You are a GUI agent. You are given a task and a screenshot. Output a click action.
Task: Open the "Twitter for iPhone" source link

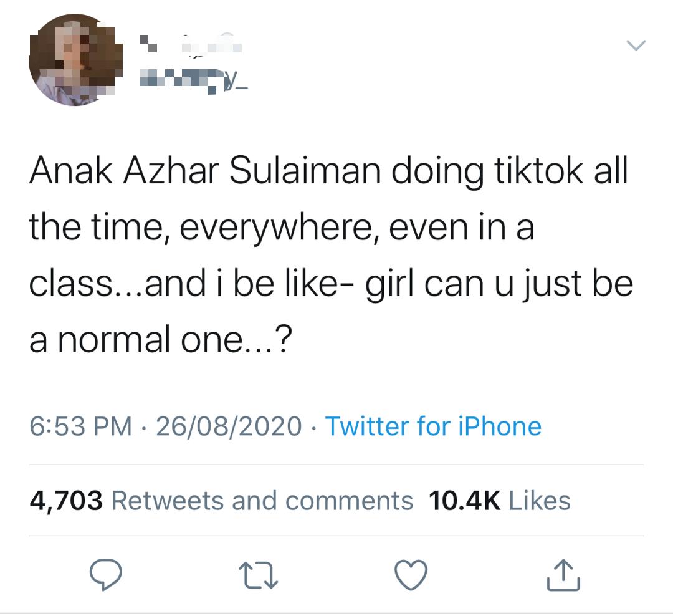433,426
